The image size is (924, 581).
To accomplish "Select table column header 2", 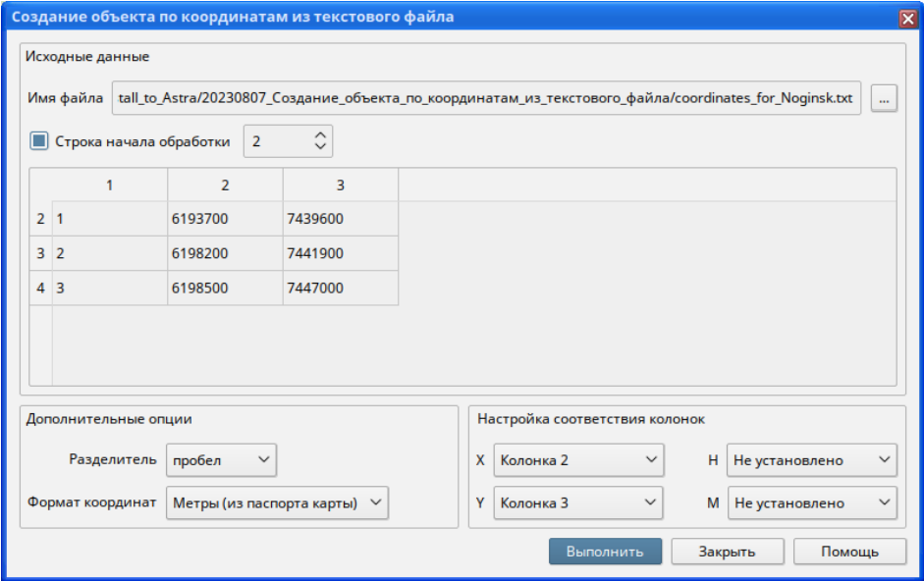I will point(225,185).
